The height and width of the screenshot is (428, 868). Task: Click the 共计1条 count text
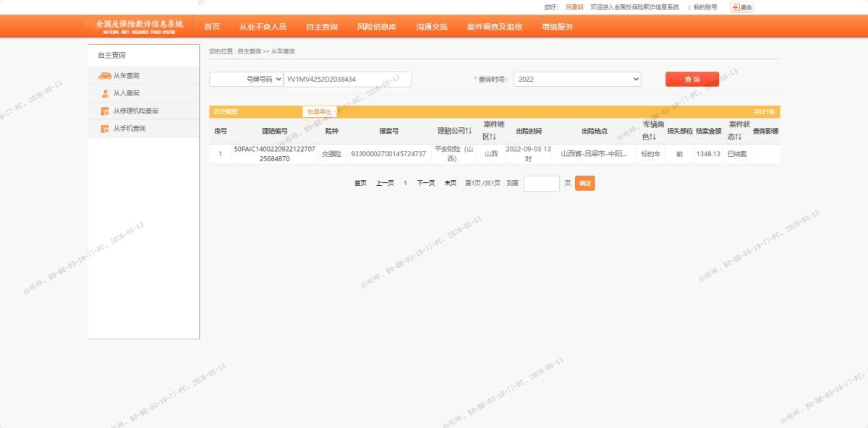[765, 112]
